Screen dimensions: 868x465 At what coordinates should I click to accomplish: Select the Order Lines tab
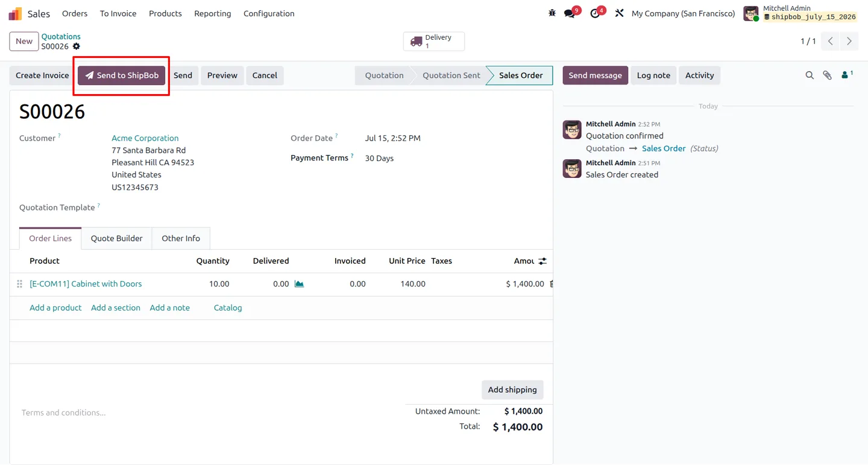tap(51, 238)
